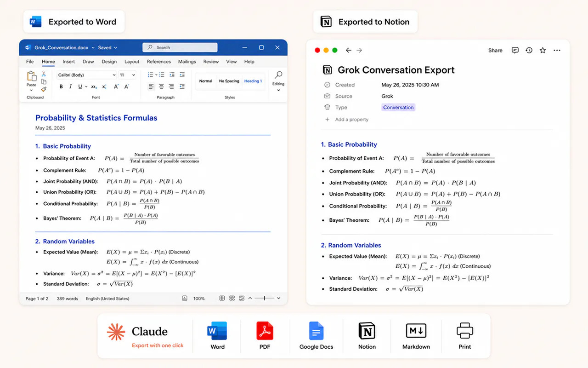This screenshot has width=588, height=368.
Task: Click the Paste clipboard icon in Word
Action: [31, 76]
